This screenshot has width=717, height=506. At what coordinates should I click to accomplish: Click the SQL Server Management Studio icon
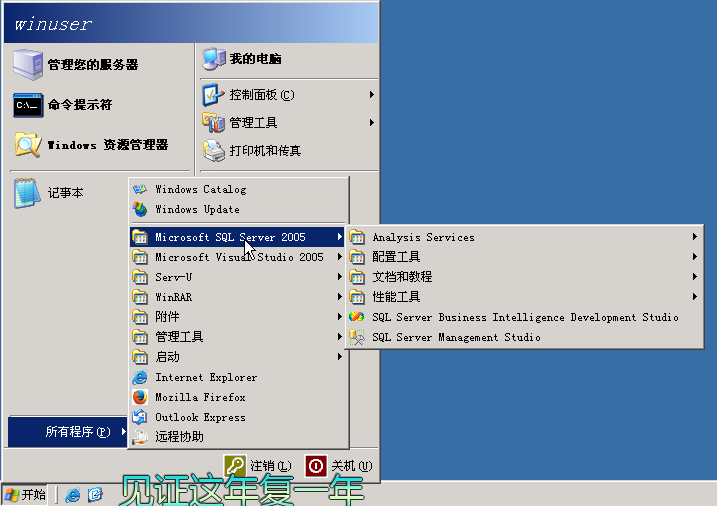[x=357, y=337]
